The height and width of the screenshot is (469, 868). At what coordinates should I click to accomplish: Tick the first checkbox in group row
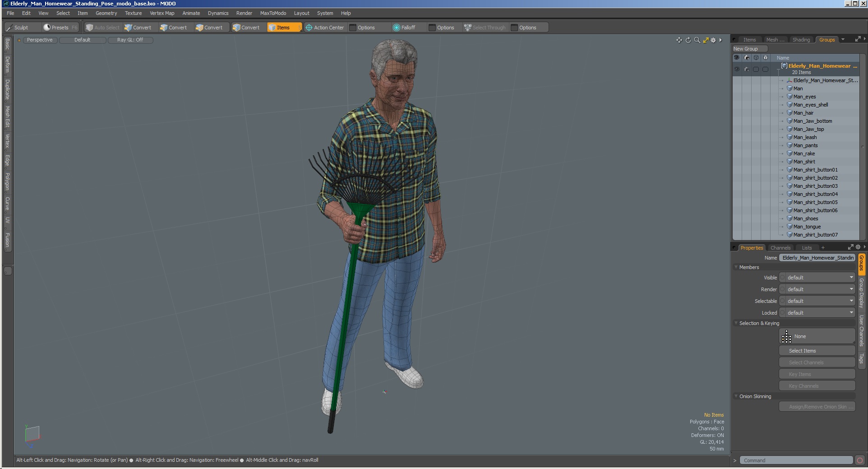756,69
